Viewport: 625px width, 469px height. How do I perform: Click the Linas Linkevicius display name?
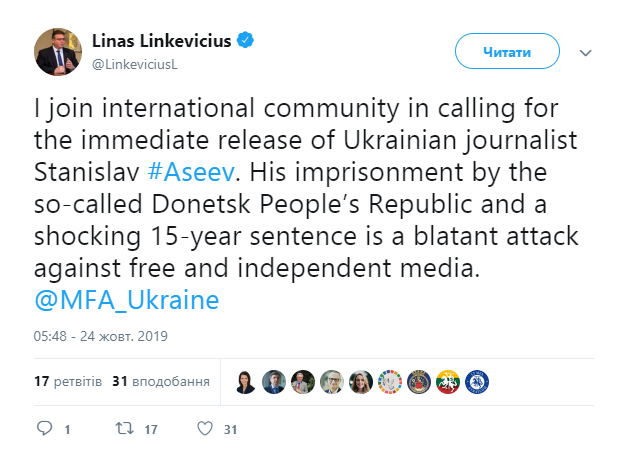click(162, 41)
